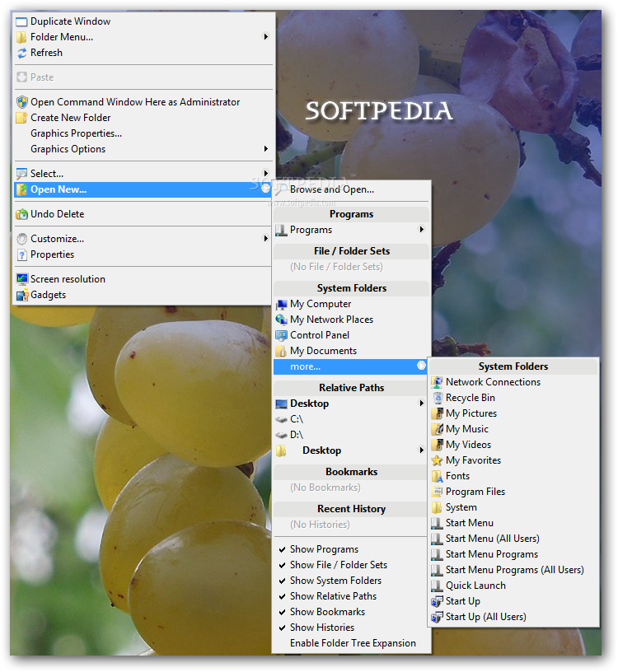Expand the Select... submenu arrow
618x672 pixels.
pyautogui.click(x=266, y=174)
